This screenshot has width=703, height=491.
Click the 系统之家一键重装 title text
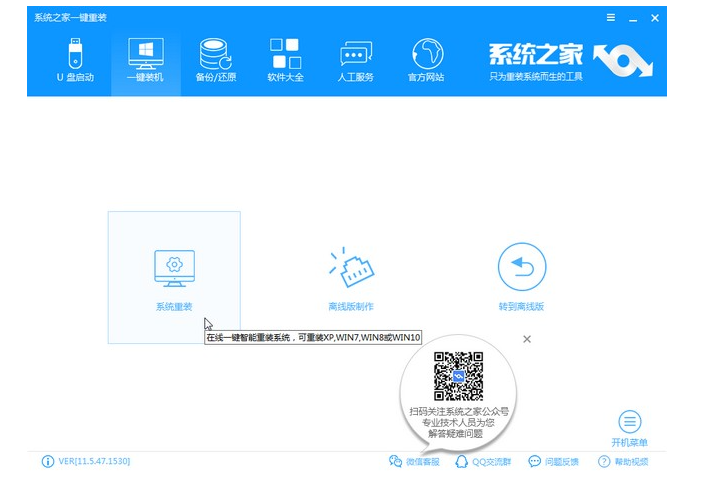70,18
